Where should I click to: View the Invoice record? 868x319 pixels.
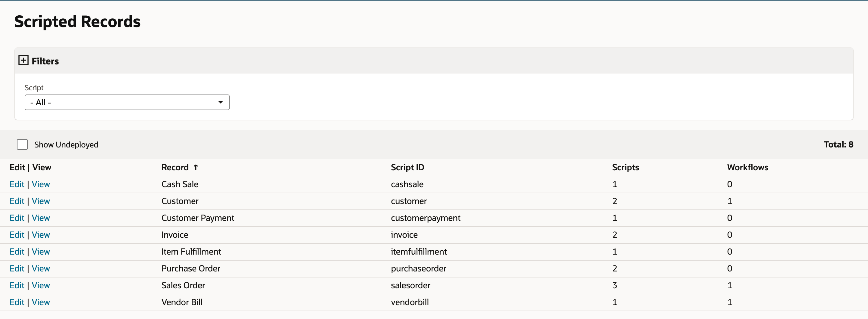tap(41, 235)
